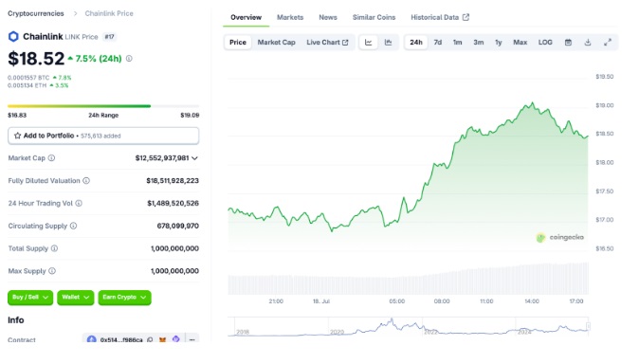This screenshot has height=364, width=639.
Task: Click the historical range navigator strip below chart
Action: pyautogui.click(x=409, y=326)
